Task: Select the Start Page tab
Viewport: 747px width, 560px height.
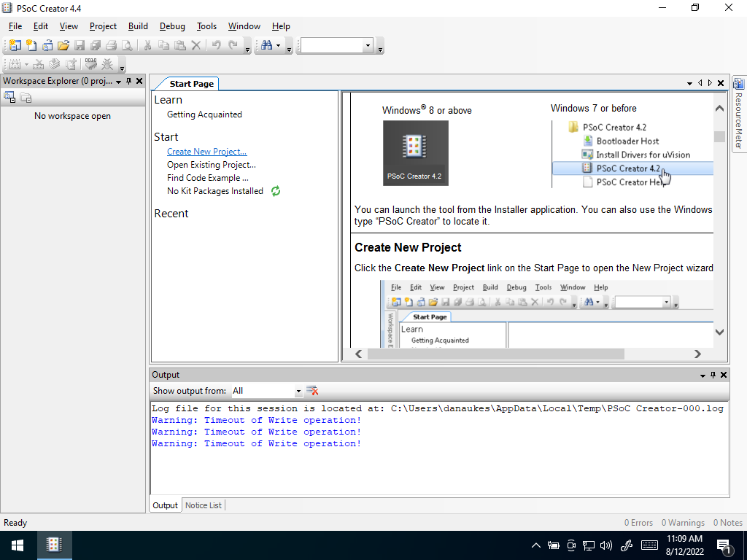Action: 192,84
